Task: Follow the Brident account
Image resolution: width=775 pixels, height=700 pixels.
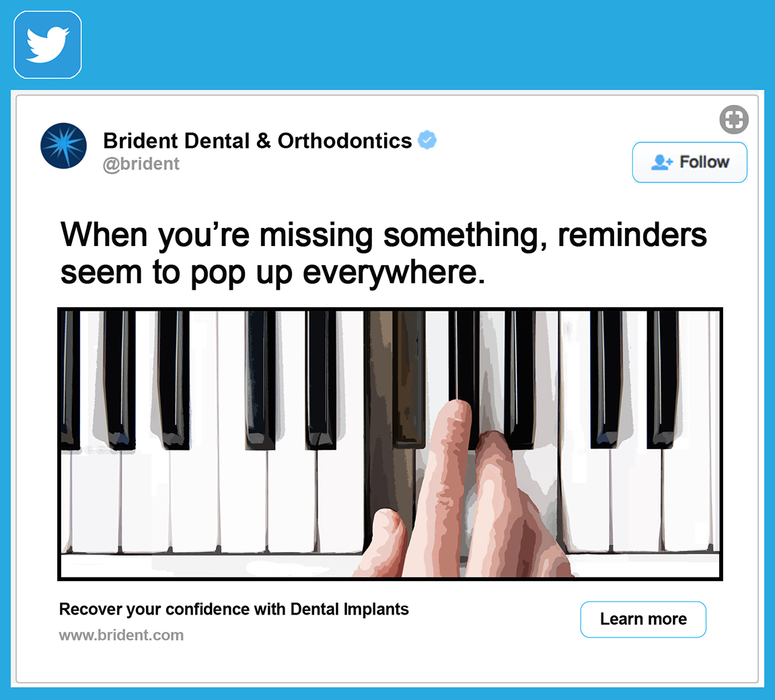Action: [x=690, y=162]
